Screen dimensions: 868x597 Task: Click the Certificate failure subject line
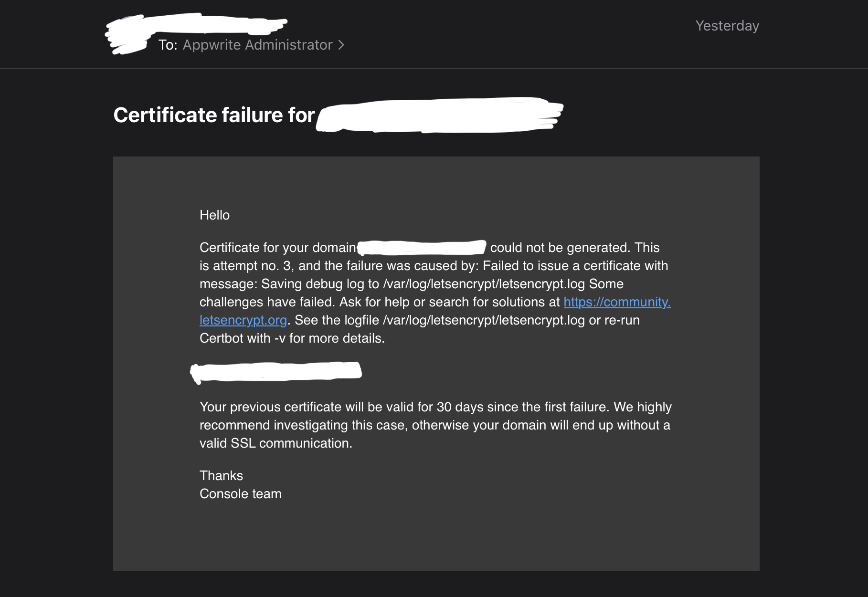213,115
